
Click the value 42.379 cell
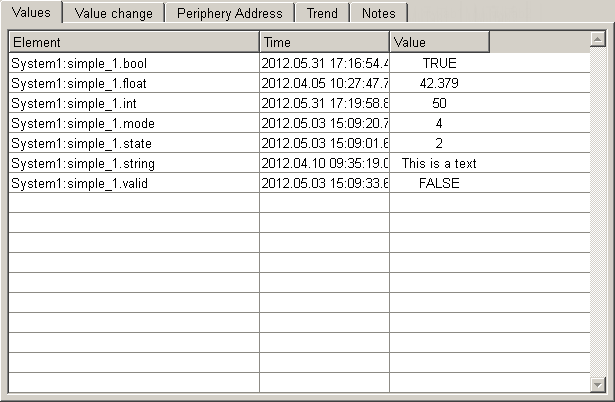(x=439, y=83)
